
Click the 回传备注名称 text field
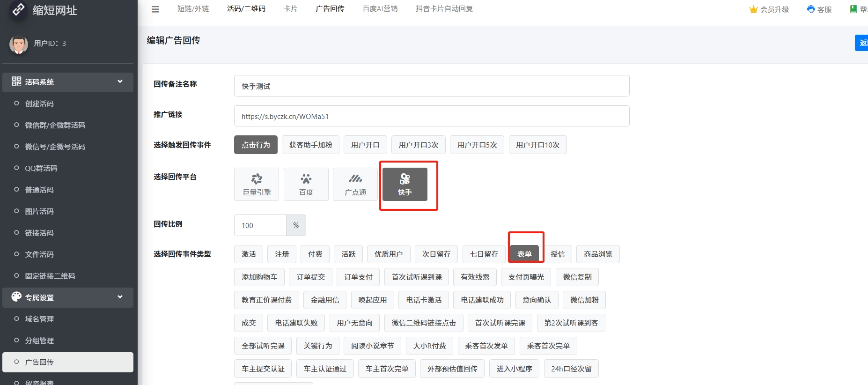tap(431, 86)
